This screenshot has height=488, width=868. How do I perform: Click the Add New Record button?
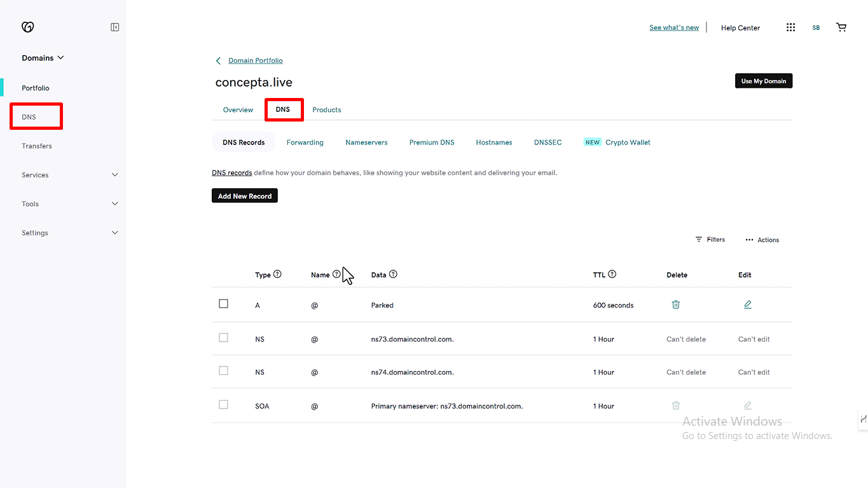[245, 196]
